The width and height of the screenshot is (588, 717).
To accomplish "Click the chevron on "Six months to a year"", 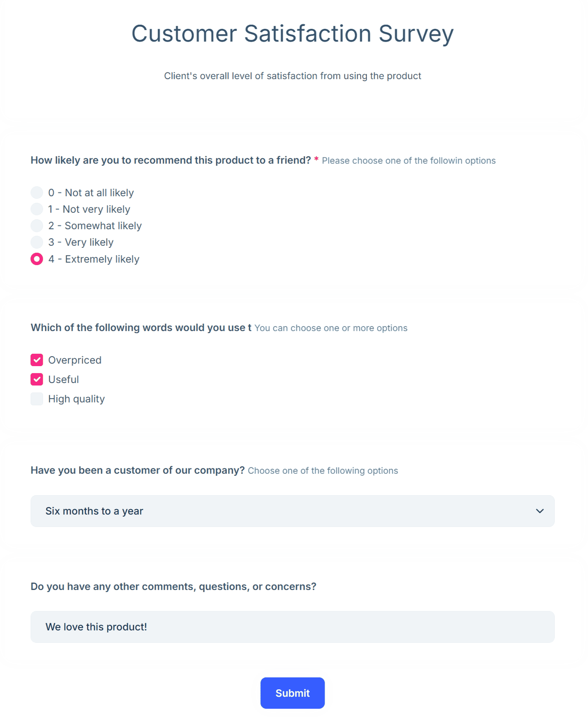I will pos(540,511).
